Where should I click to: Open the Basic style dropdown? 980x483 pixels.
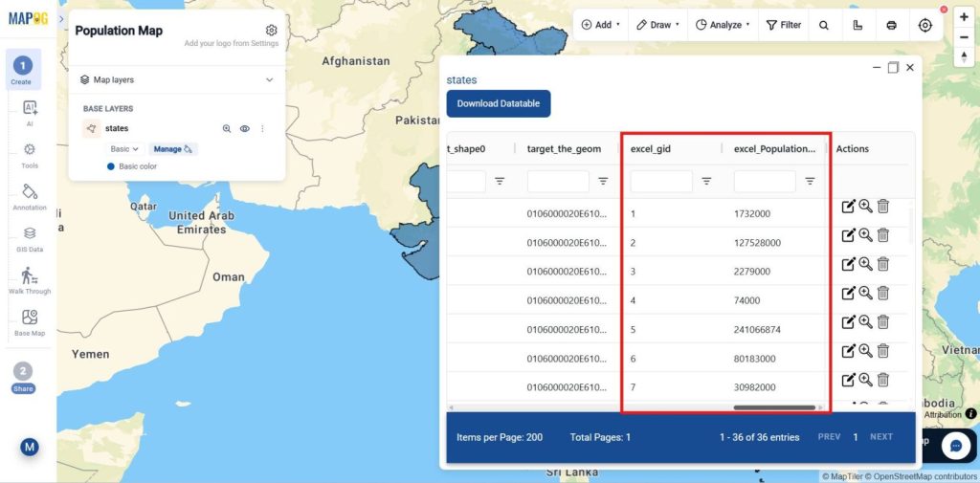(x=124, y=149)
